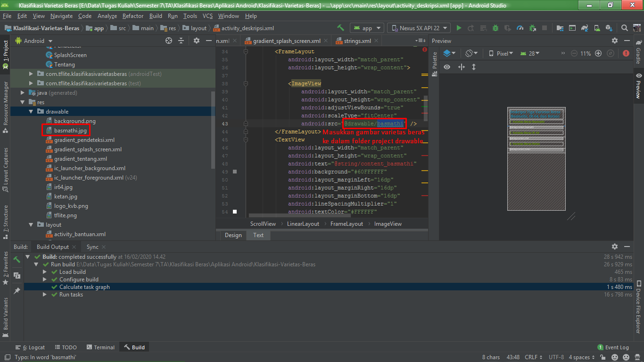Click the red error marker above editor gutter
The width and height of the screenshot is (644, 362).
425,49
